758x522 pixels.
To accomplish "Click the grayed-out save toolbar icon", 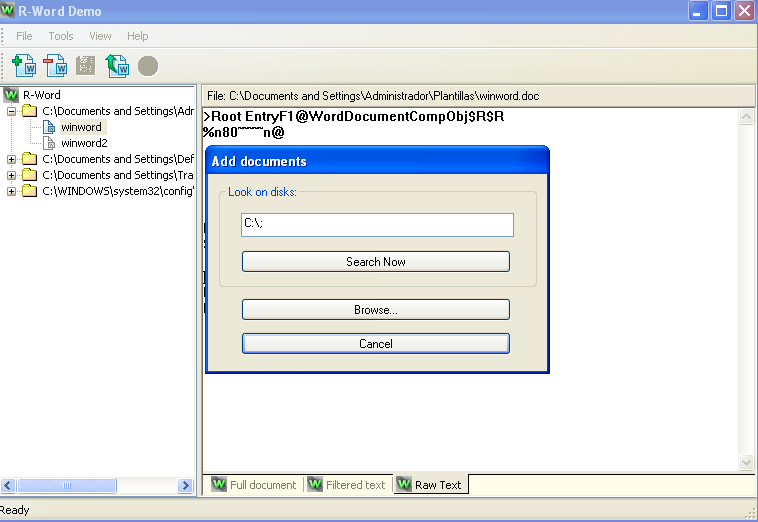I will point(86,66).
